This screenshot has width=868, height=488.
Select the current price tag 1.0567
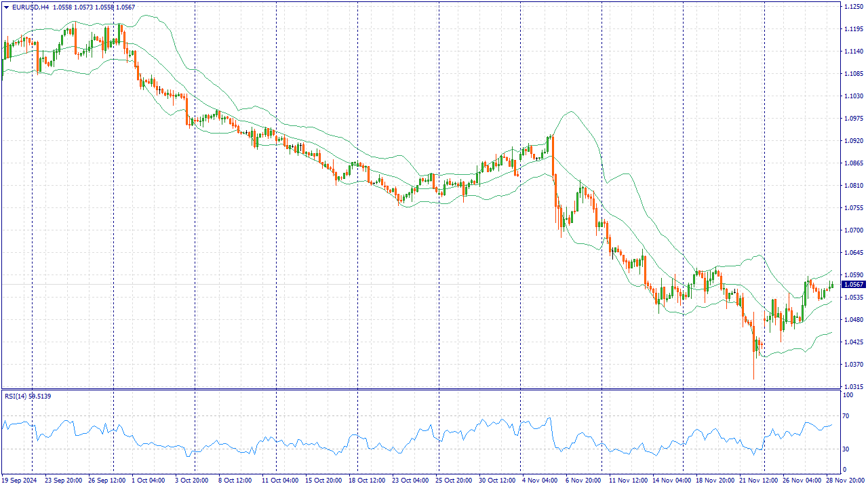(x=852, y=285)
